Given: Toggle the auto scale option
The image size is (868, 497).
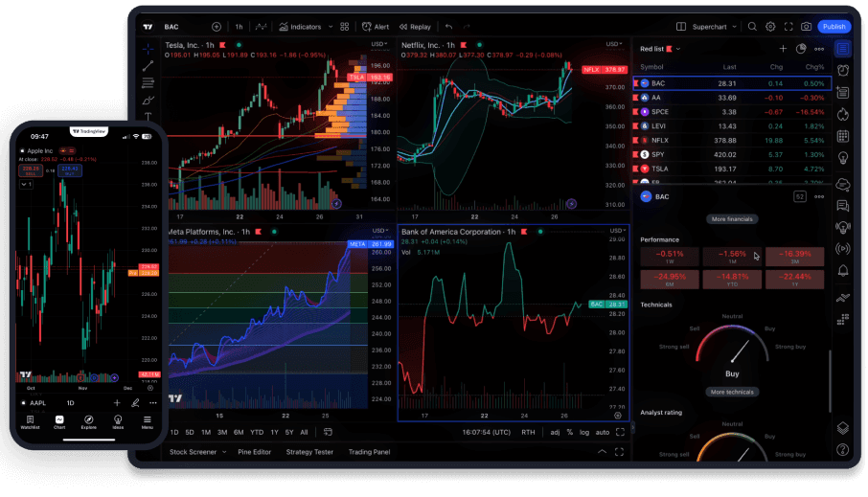Looking at the screenshot, I should [602, 433].
